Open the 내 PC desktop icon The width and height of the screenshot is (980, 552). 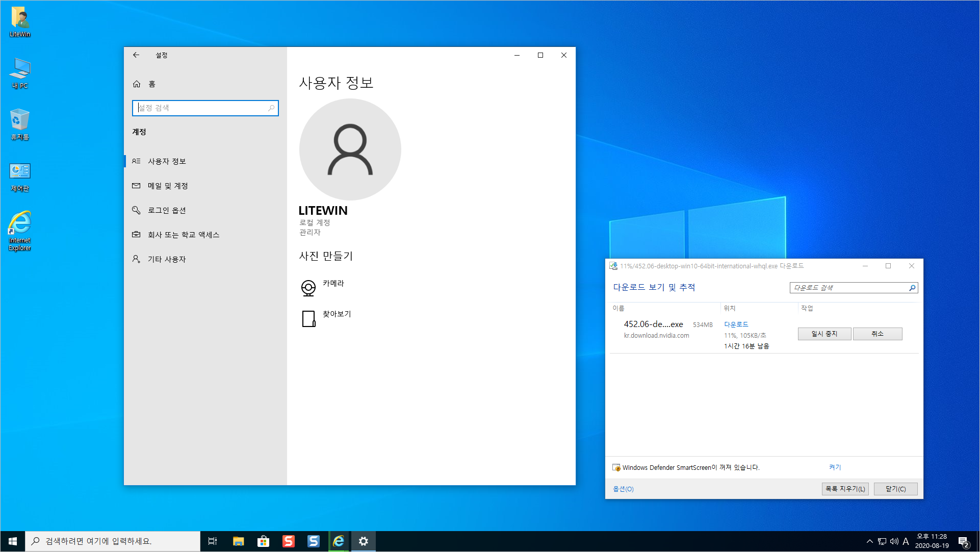click(x=20, y=73)
